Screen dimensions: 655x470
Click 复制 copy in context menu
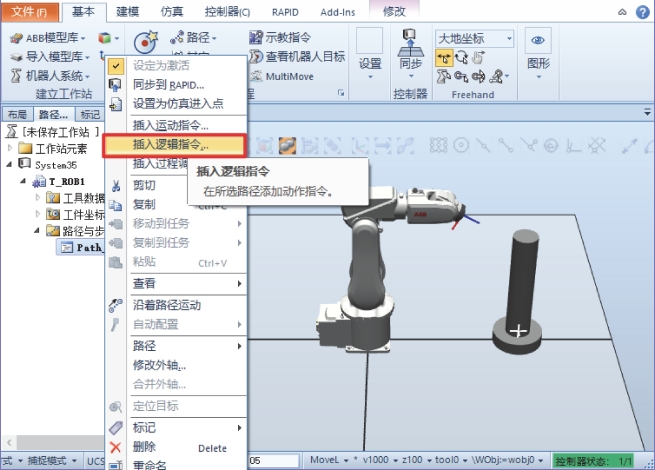144,204
